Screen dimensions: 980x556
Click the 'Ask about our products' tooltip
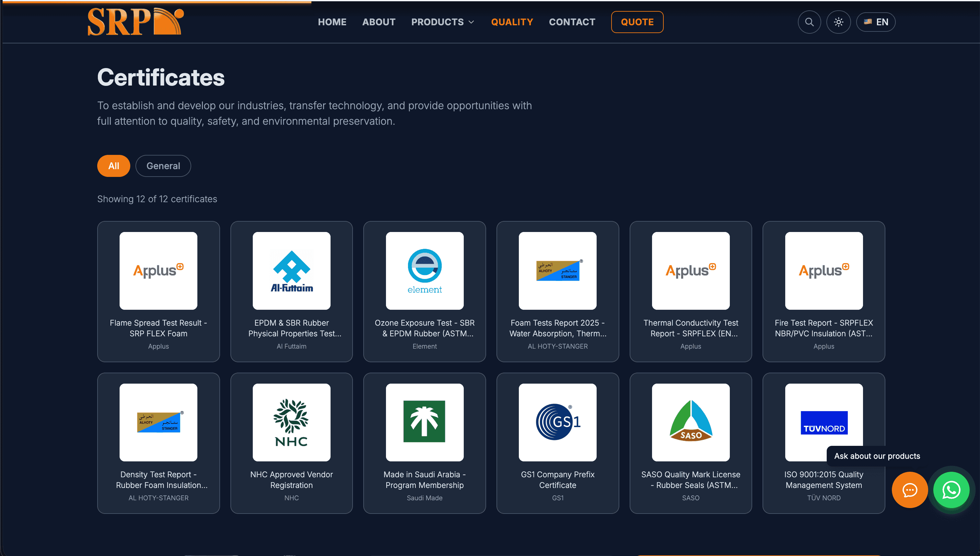[x=877, y=456]
